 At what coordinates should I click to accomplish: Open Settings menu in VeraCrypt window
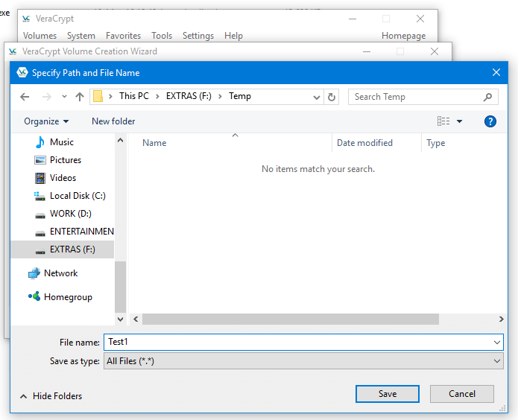point(198,36)
